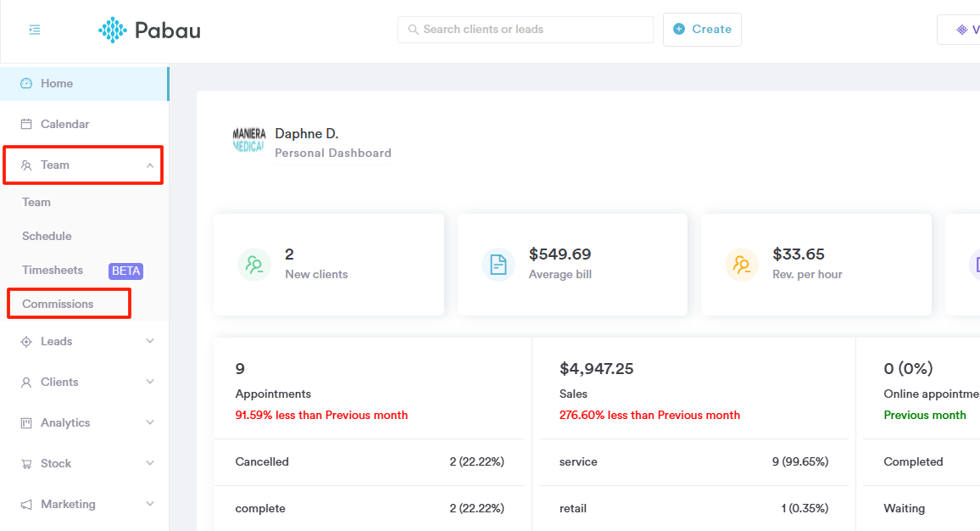Toggle the sidebar with the hamburger icon

coord(34,30)
